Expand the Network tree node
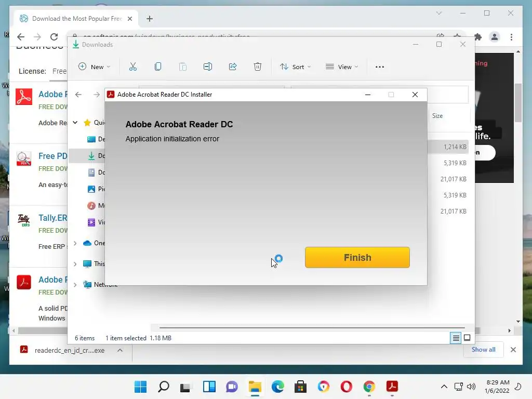 coord(75,285)
